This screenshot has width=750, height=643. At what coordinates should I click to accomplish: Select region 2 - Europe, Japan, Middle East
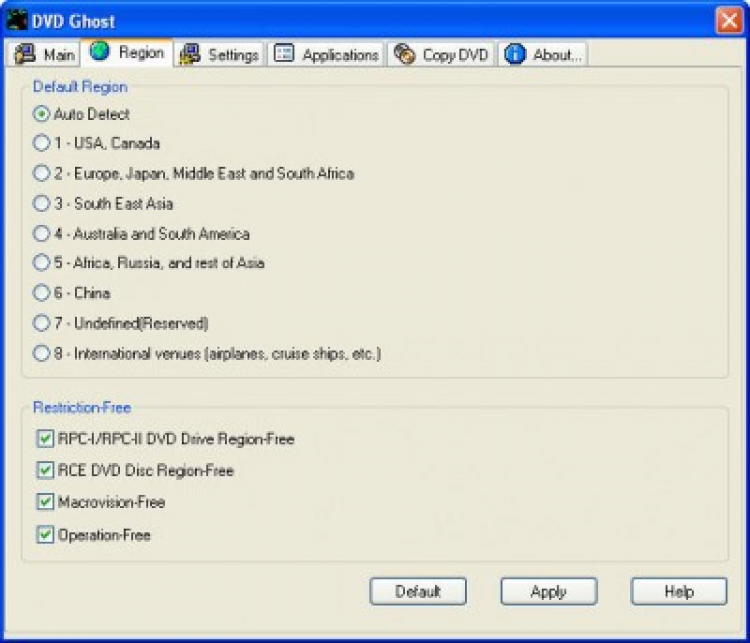pos(194,173)
